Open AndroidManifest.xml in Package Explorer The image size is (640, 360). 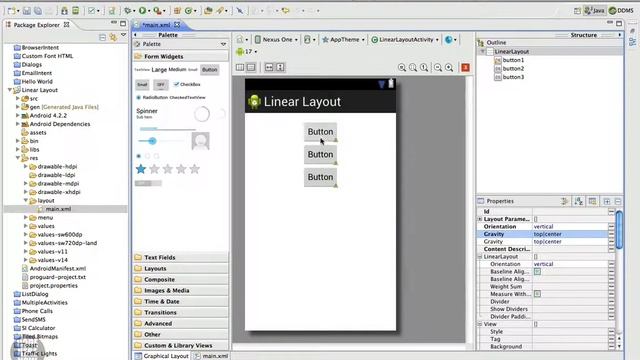coord(58,269)
